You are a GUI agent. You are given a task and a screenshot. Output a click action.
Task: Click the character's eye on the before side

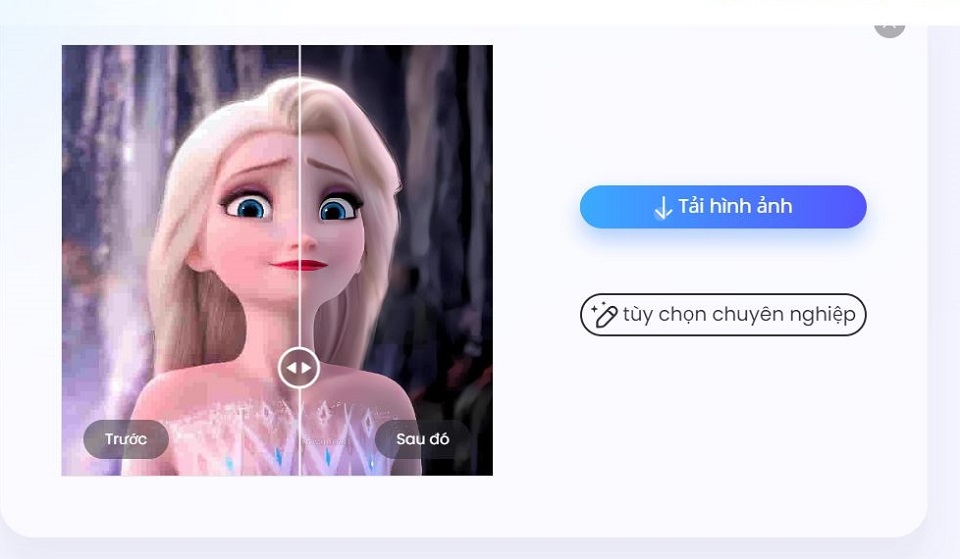pos(250,206)
